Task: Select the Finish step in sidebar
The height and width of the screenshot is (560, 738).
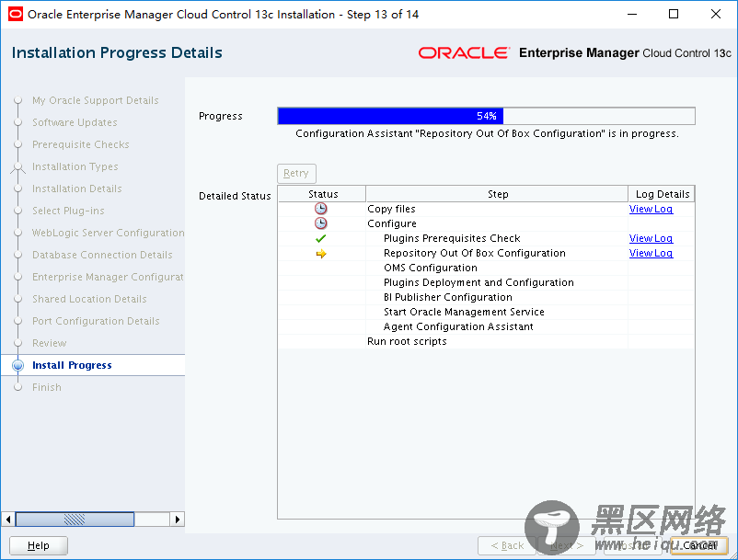Action: (x=47, y=387)
